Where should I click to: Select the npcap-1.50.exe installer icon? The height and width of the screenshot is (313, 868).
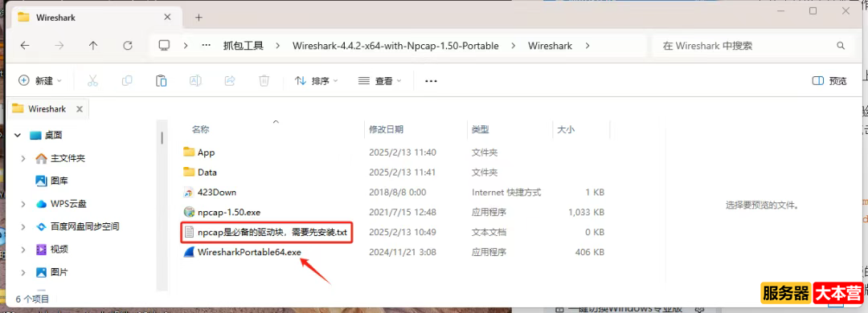[190, 212]
